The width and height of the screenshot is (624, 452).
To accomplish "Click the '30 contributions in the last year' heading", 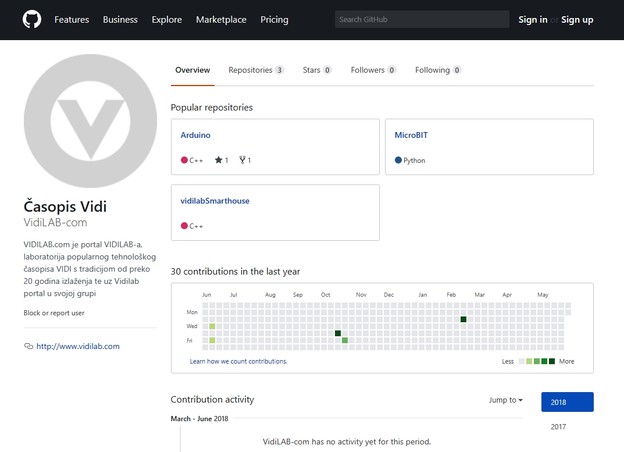I will [x=235, y=271].
